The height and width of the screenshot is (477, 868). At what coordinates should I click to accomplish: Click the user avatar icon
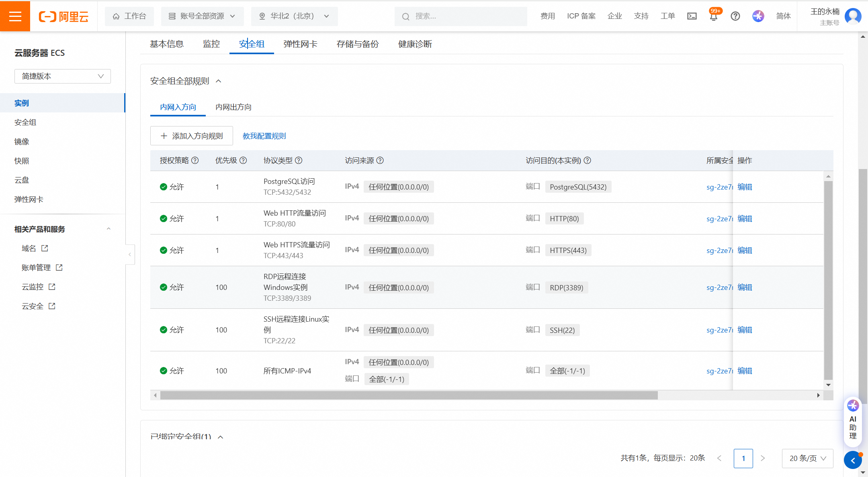tap(853, 16)
